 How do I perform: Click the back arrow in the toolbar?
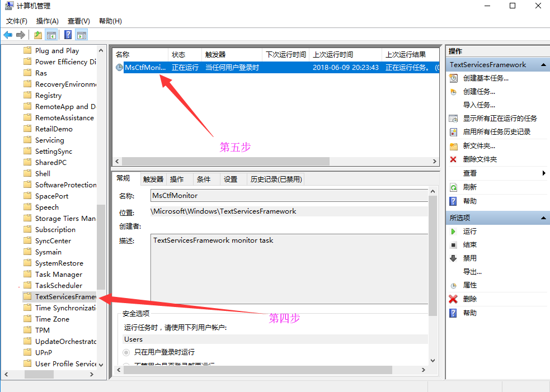(x=8, y=35)
